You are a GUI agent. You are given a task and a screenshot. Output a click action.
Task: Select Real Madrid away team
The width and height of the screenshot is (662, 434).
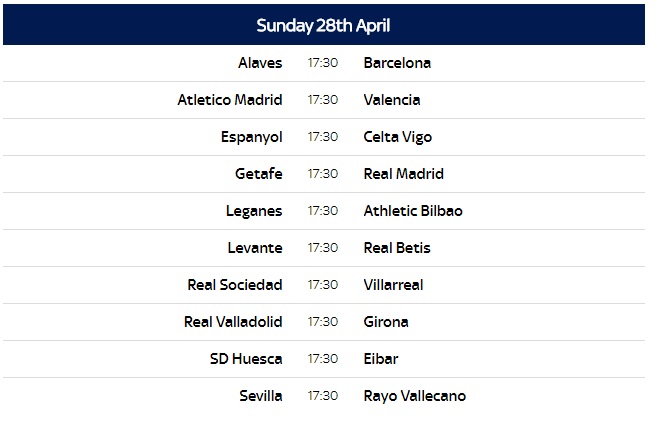404,174
